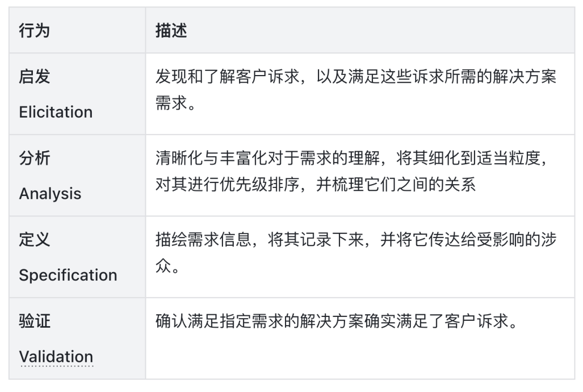Select the "分析" behavior label
The width and height of the screenshot is (583, 392).
point(35,158)
